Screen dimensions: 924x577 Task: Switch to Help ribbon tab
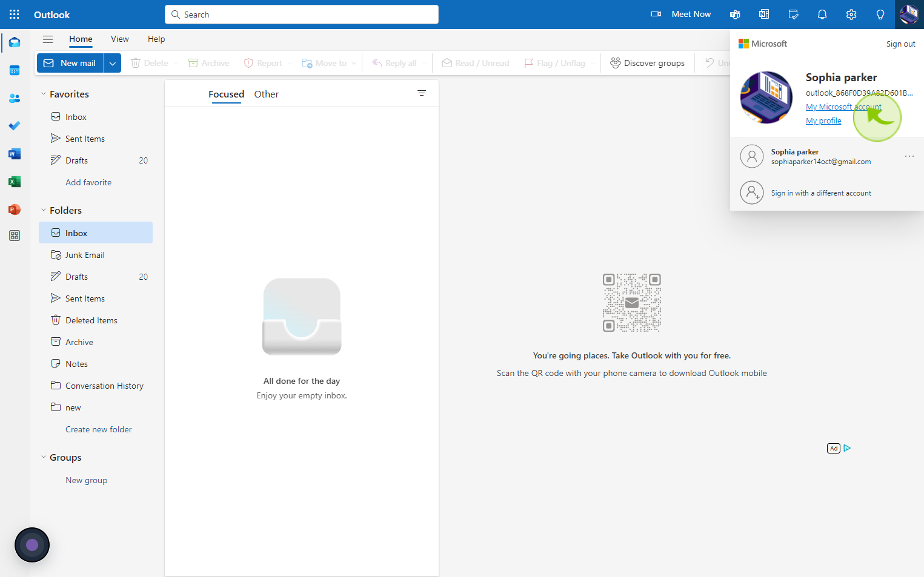[156, 39]
